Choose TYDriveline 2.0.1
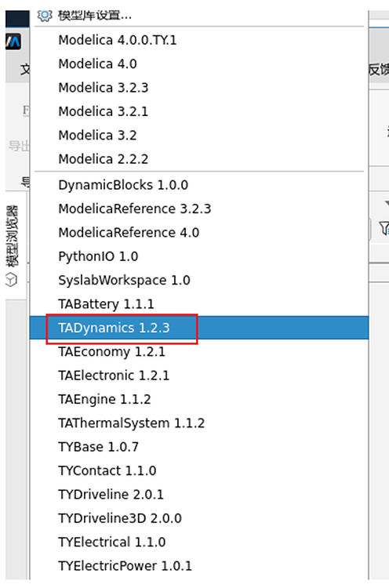The height and width of the screenshot is (588, 389). coord(199,494)
